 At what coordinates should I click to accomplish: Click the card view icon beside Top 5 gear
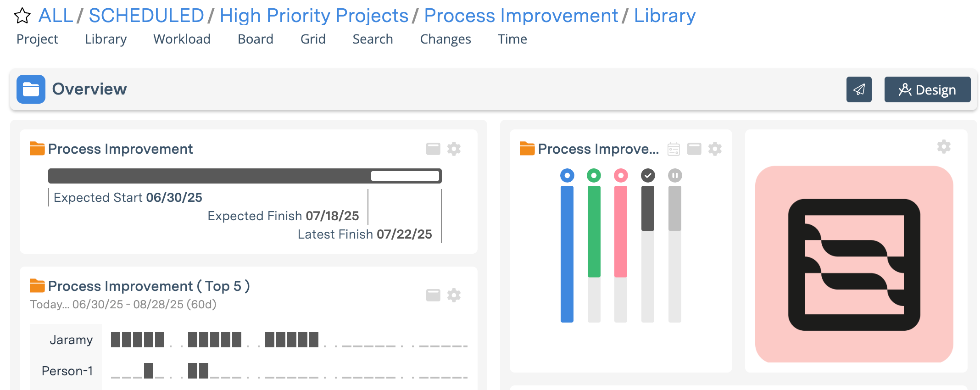433,295
